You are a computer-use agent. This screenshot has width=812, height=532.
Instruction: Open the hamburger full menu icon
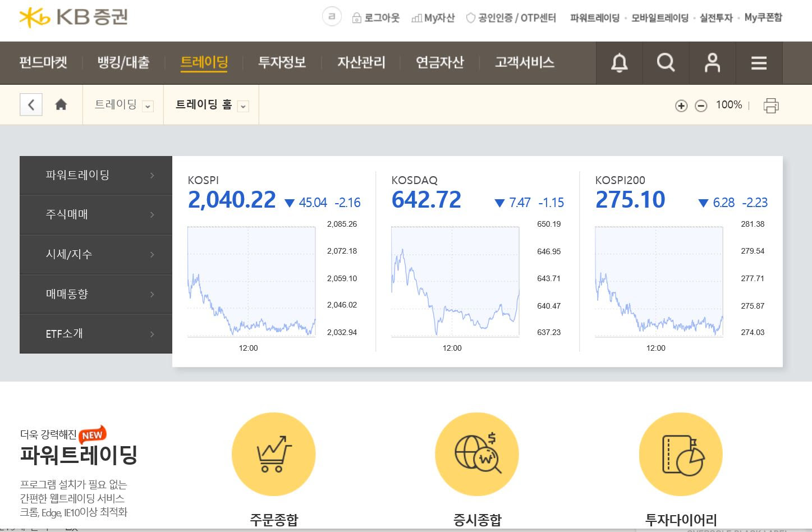[x=759, y=63]
